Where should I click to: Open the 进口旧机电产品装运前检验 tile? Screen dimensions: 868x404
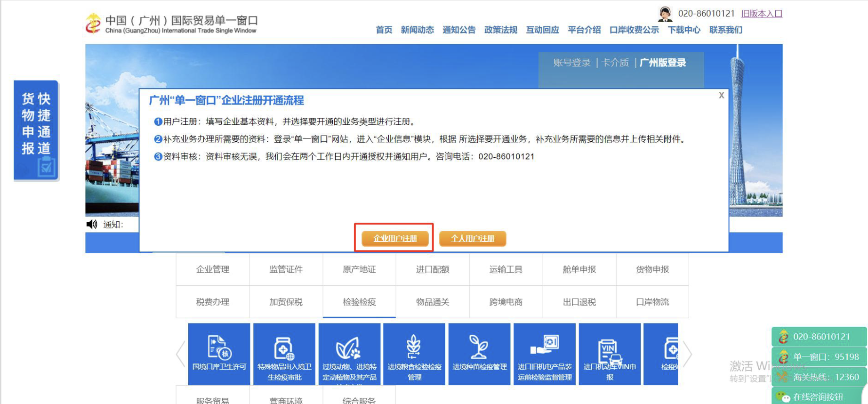[545, 354]
